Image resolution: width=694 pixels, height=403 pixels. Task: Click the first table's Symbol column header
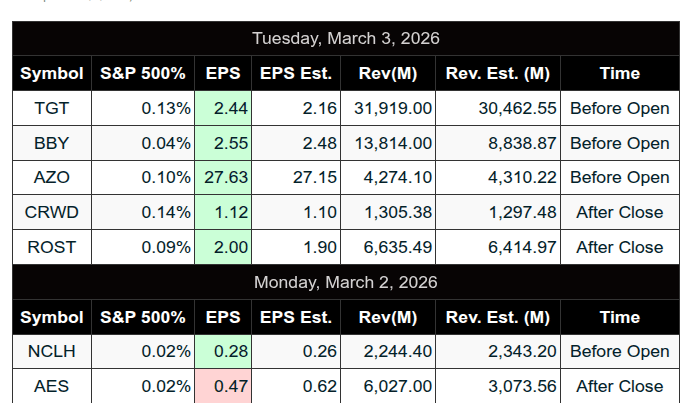52,73
